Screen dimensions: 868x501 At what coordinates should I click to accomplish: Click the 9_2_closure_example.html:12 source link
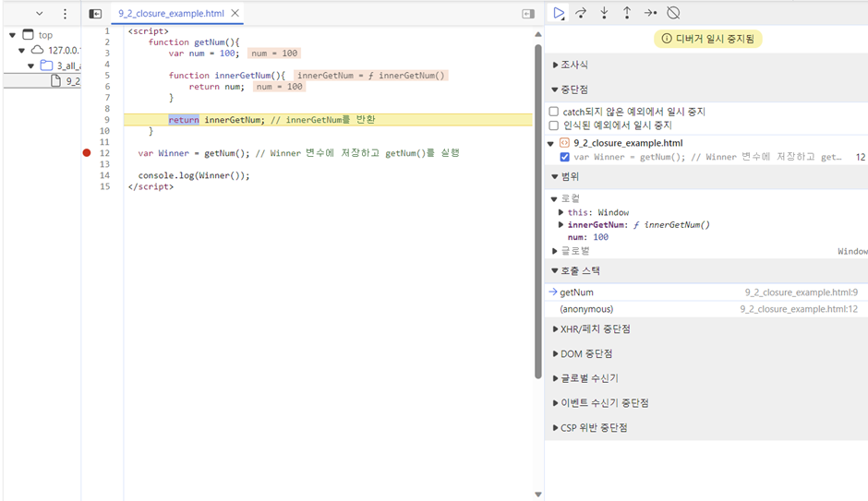click(799, 309)
